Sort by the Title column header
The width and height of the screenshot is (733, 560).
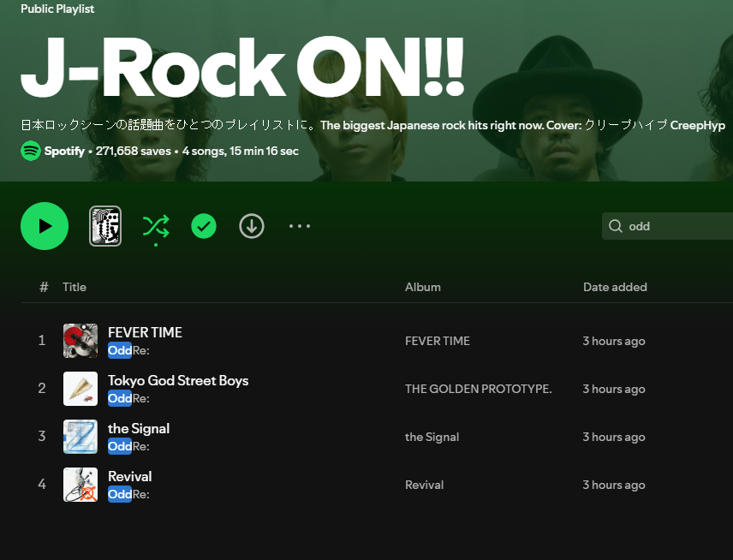[x=74, y=287]
